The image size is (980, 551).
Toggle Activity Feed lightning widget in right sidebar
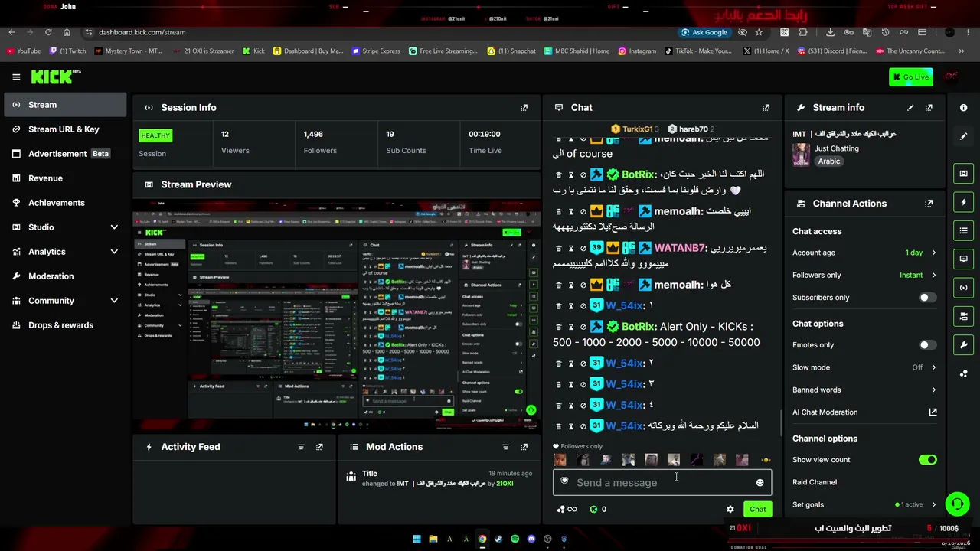click(x=963, y=202)
